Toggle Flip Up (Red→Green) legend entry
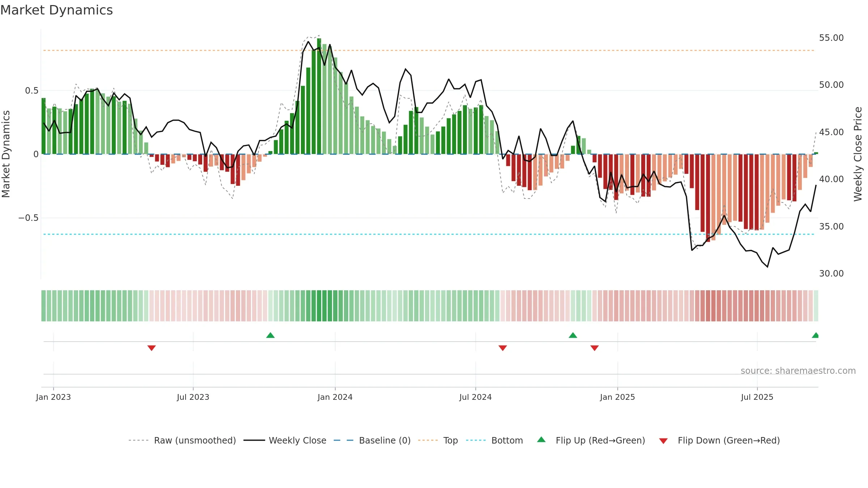 [x=591, y=440]
